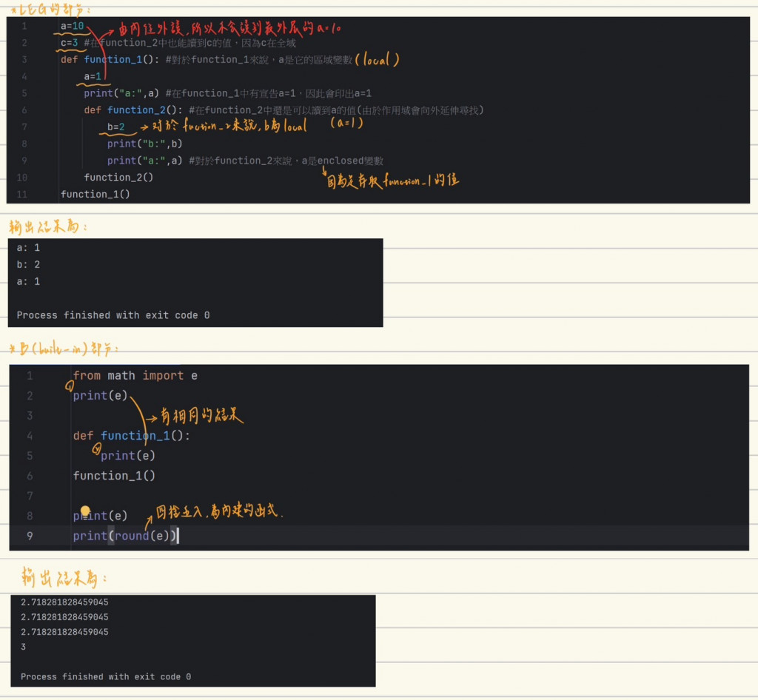Click the print("b:",b) statement
The height and width of the screenshot is (700, 758).
pos(144,144)
